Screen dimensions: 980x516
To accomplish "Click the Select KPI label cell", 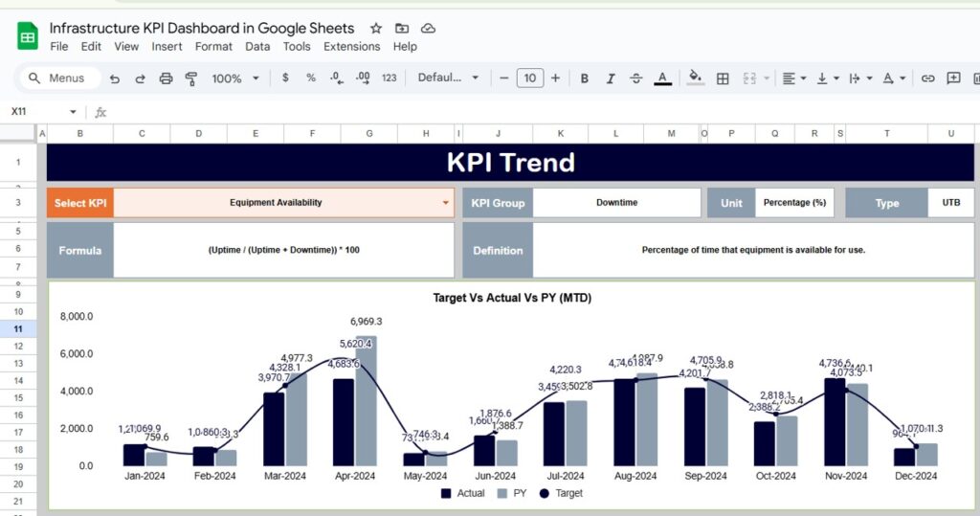I will 80,203.
